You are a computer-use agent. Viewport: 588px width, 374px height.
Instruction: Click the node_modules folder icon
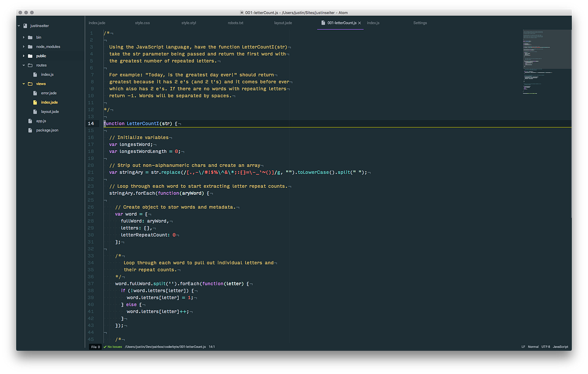[31, 46]
